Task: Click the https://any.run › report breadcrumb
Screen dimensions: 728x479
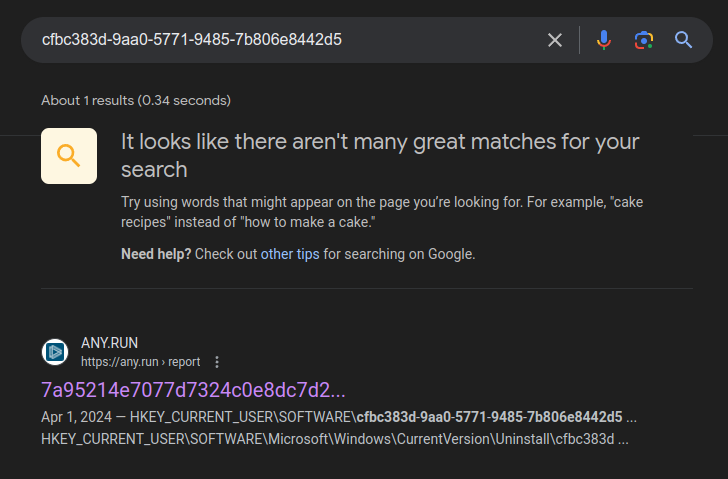Action: tap(140, 362)
